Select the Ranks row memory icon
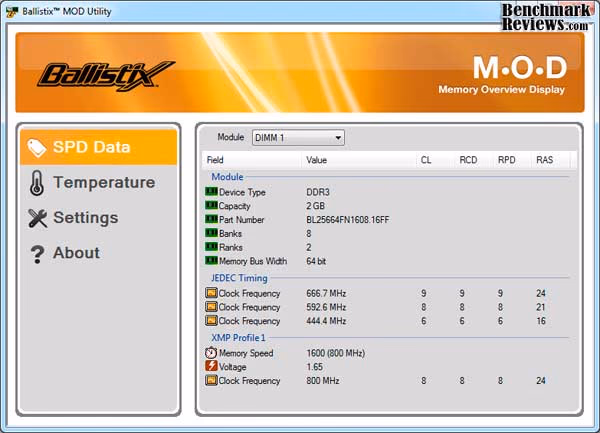Screen dimensions: 600x433 (211, 246)
